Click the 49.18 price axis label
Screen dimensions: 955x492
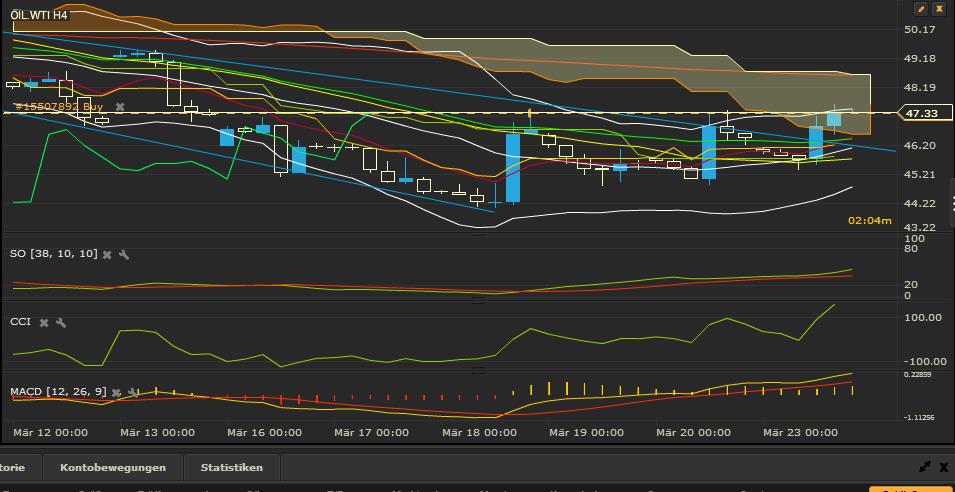point(920,58)
